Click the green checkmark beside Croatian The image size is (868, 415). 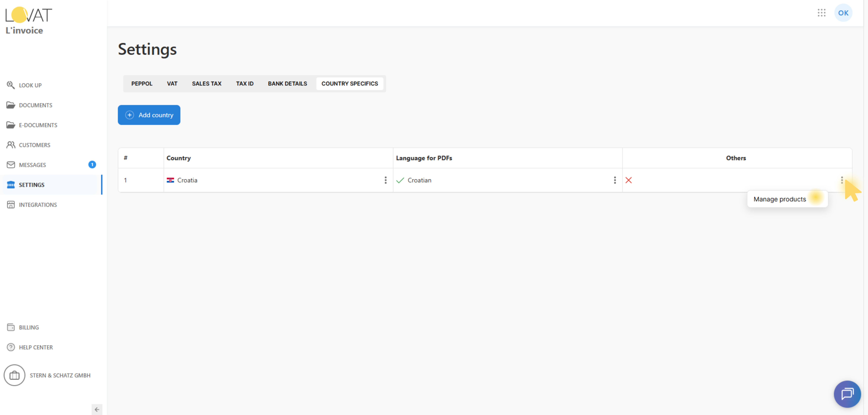pos(400,180)
